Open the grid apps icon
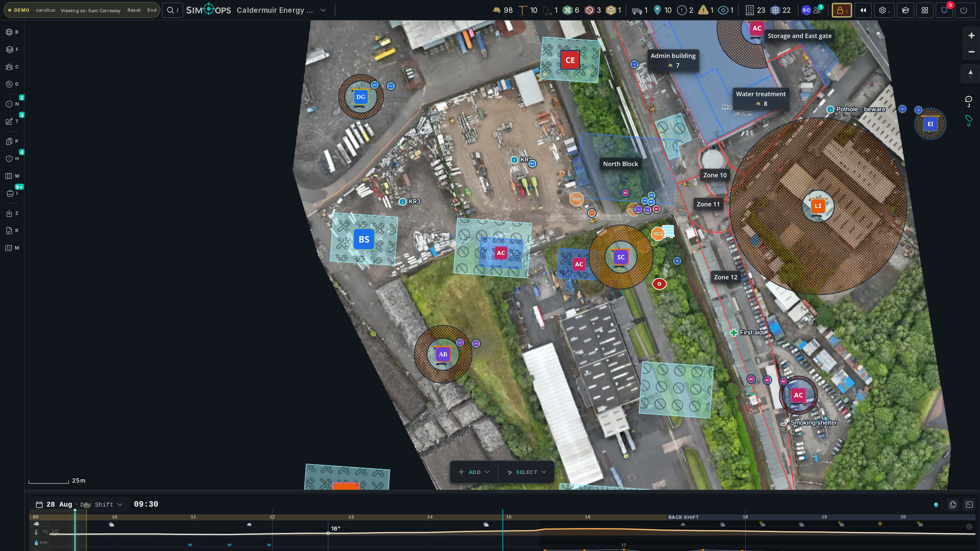 click(925, 10)
